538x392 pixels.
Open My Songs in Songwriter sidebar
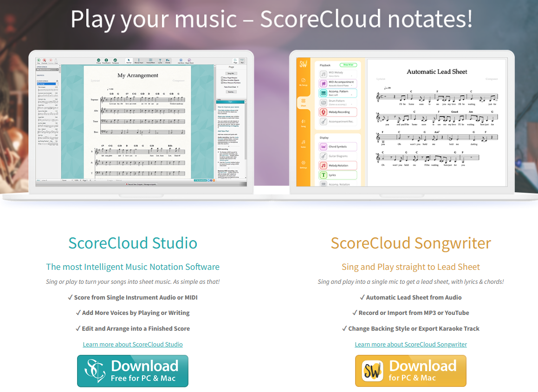pyautogui.click(x=303, y=82)
